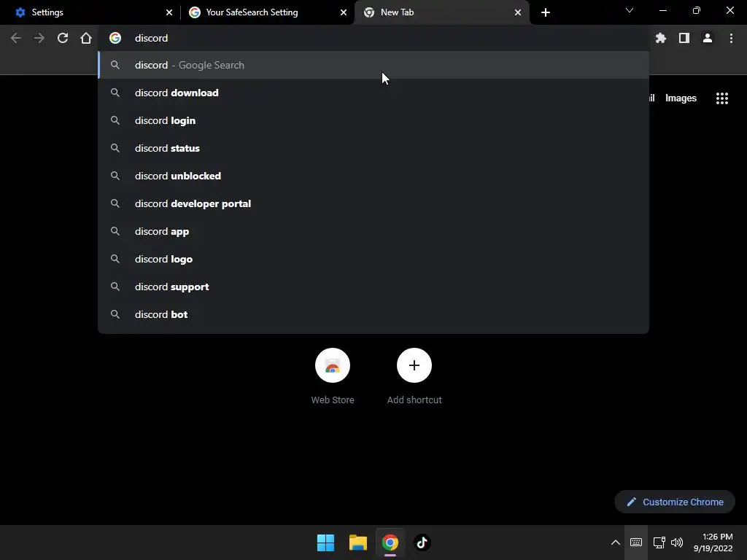
Task: Expand the tab search chevron
Action: click(x=630, y=10)
